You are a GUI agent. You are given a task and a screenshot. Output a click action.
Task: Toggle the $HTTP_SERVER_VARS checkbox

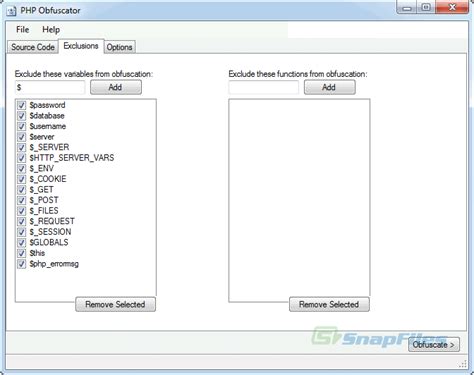tap(22, 158)
